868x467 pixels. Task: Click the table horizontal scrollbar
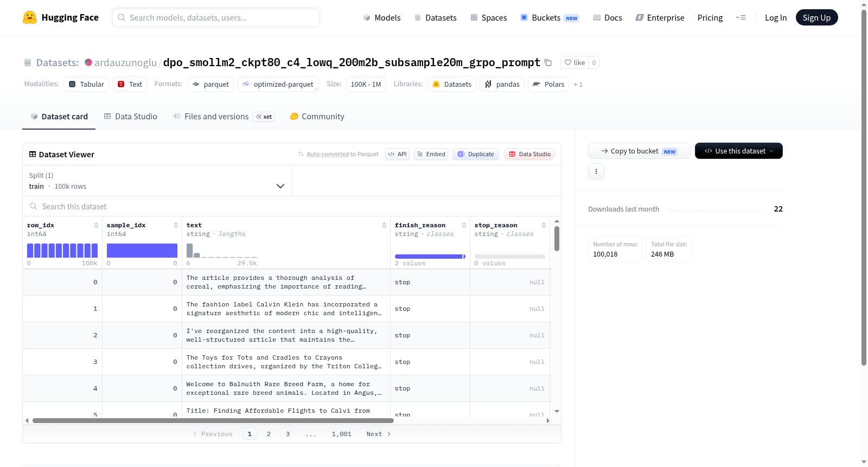coord(213,420)
